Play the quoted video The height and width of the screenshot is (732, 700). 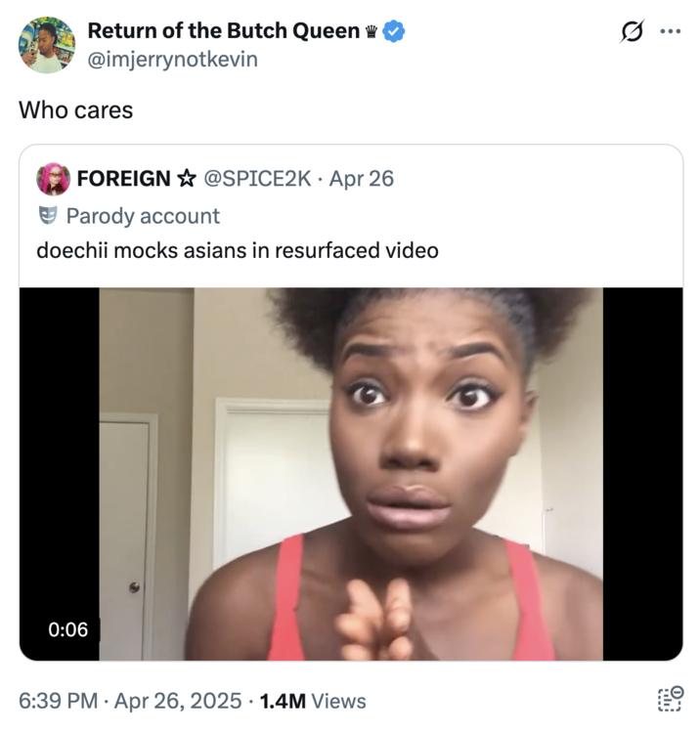pos(351,474)
